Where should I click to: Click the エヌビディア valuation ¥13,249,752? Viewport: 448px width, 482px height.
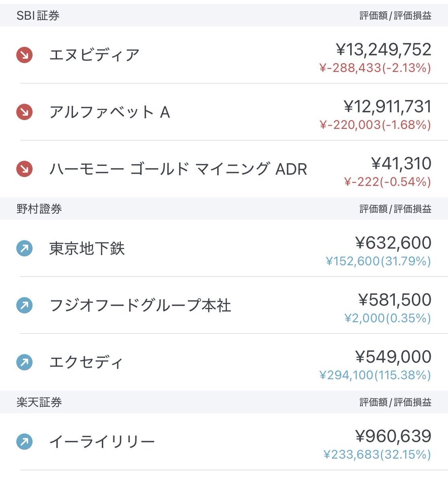(383, 49)
